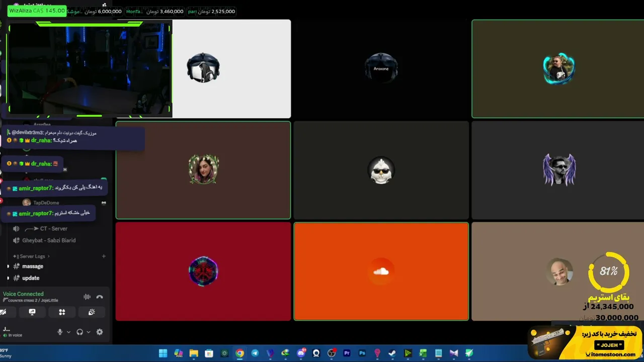This screenshot has width=644, height=362.
Task: Click the @devilxtr3m3 chat message
Action: (x=52, y=133)
